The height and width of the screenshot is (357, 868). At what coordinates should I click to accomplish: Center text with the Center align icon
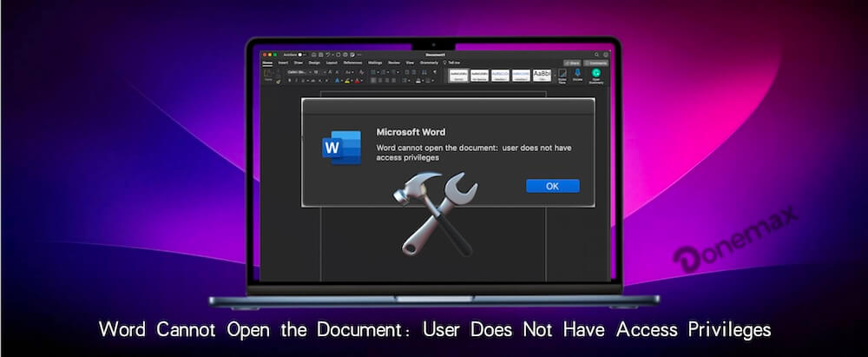pos(380,81)
